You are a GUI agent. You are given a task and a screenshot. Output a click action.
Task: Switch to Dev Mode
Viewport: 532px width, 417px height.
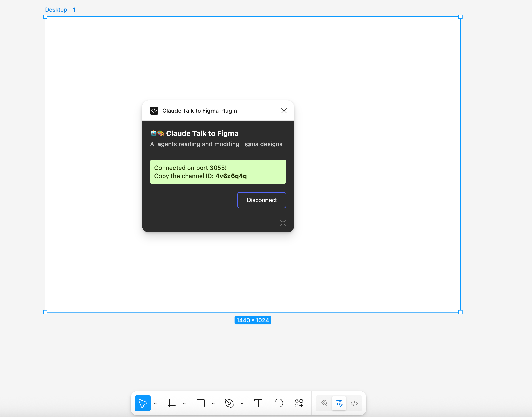(x=354, y=403)
